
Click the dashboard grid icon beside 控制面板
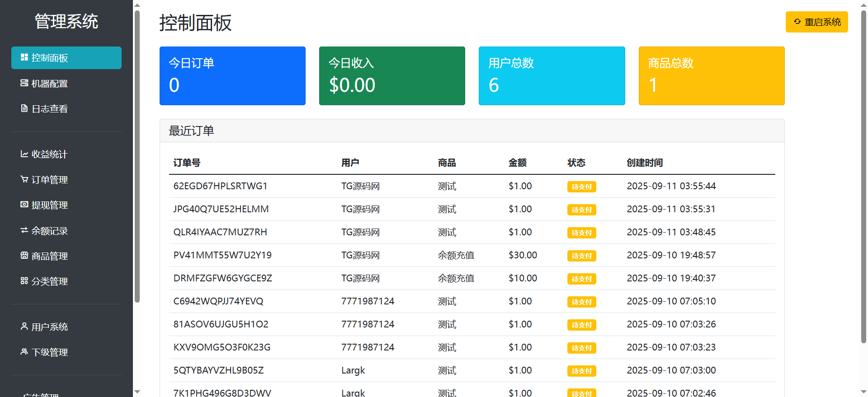click(x=24, y=57)
